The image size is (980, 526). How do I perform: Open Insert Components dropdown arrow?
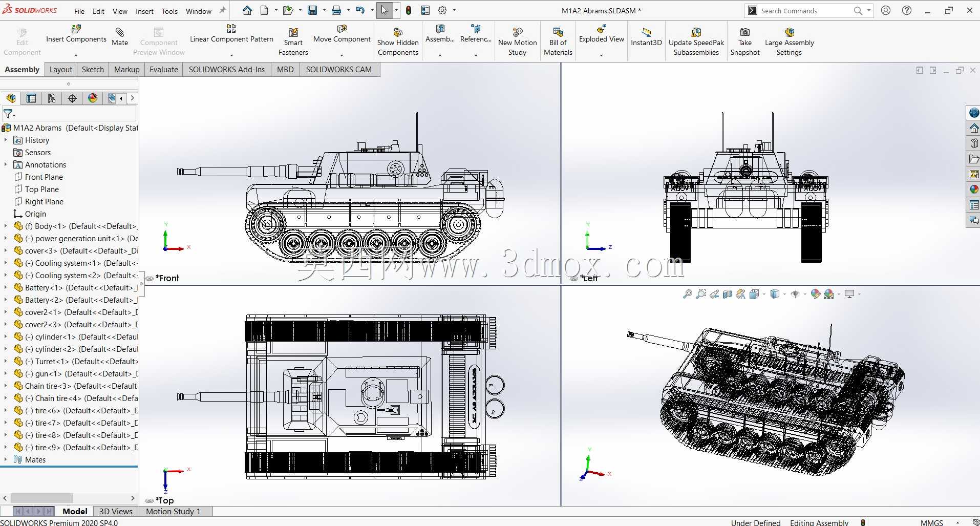pos(76,55)
